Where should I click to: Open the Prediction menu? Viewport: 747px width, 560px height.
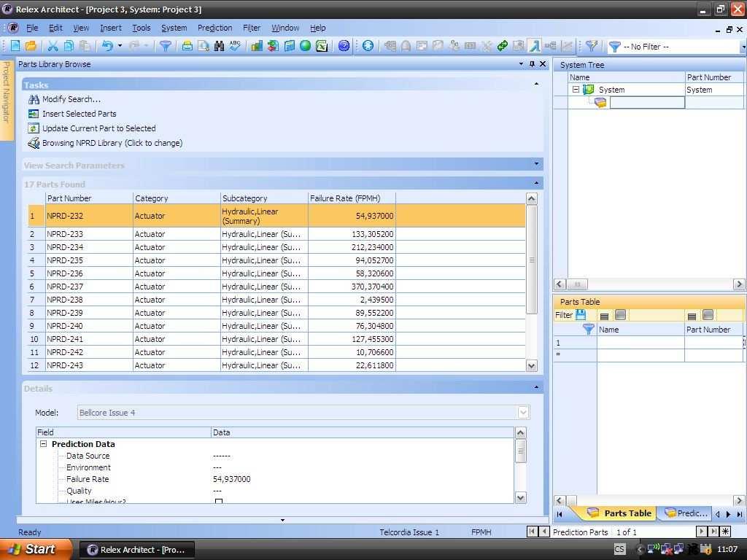tap(215, 28)
